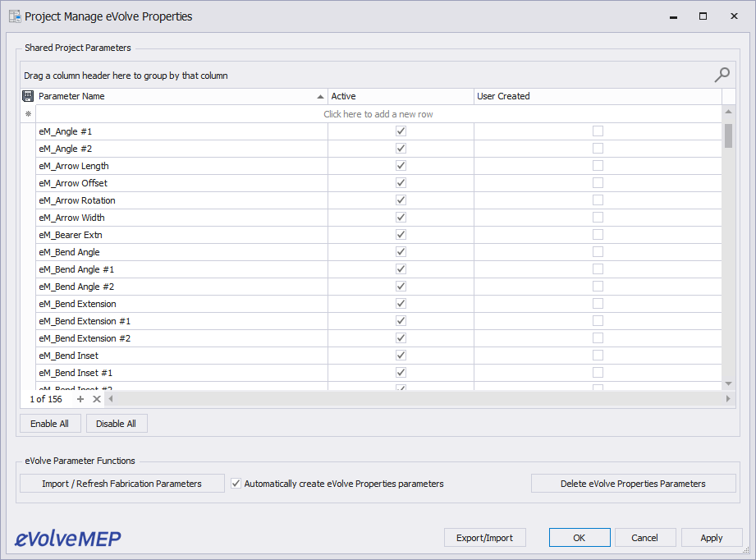Toggle Active checkbox for eM_Bend Extension #2
Screen dimensions: 756x560
pos(401,338)
